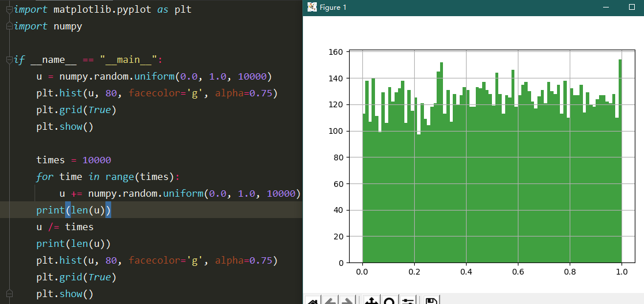Go forward to next plot view

tap(347, 301)
